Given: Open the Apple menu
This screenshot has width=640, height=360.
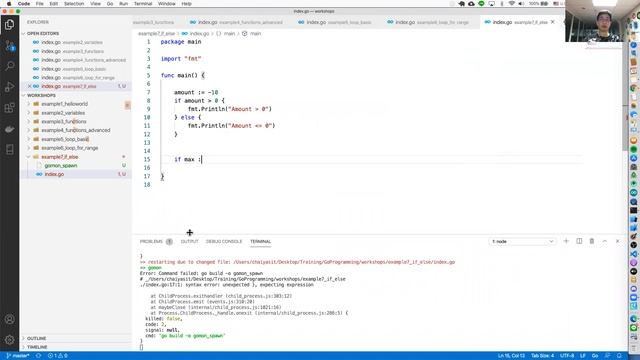Looking at the screenshot, I should [x=9, y=4].
